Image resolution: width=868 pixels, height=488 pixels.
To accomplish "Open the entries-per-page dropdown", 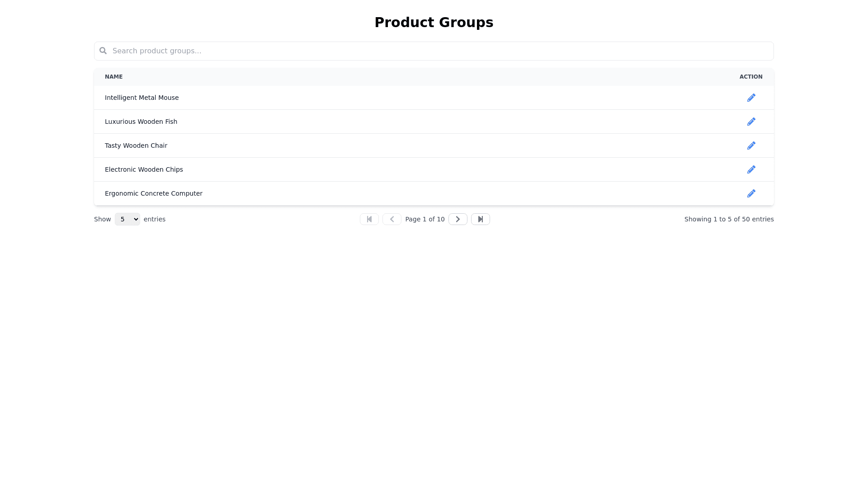I will coord(127,219).
